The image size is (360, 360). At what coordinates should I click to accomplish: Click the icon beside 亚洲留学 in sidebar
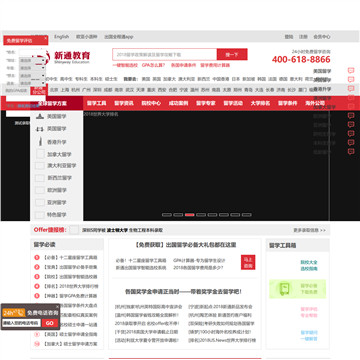pos(40,202)
